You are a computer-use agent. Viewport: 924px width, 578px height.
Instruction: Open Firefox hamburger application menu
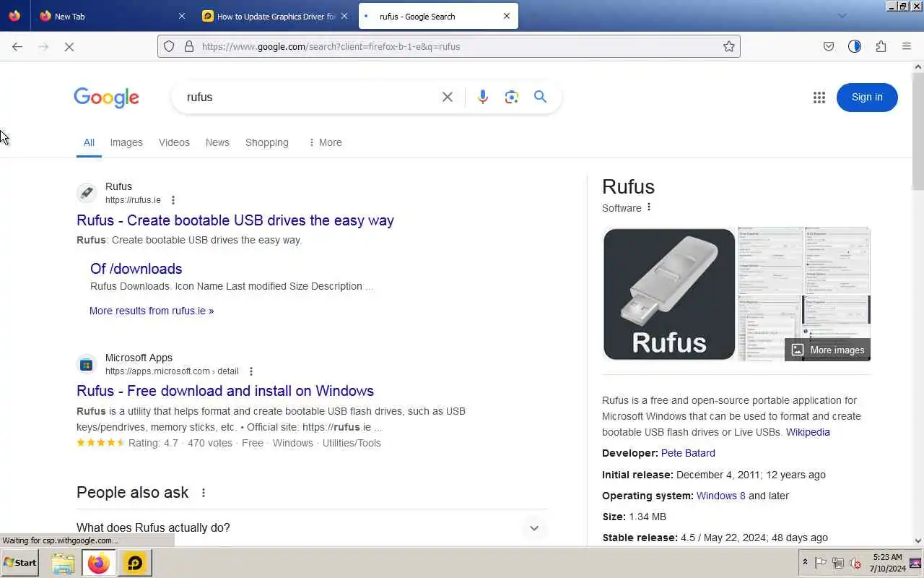[907, 46]
